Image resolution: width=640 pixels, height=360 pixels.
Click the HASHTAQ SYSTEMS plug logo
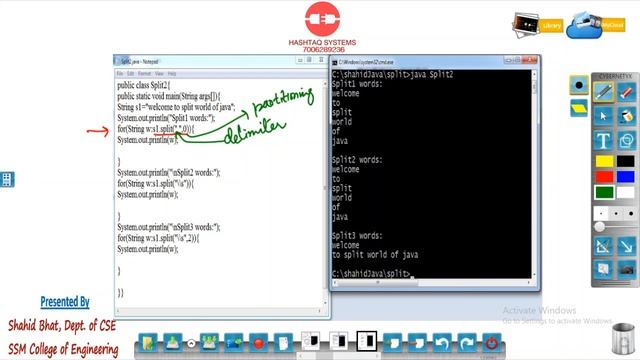322,19
